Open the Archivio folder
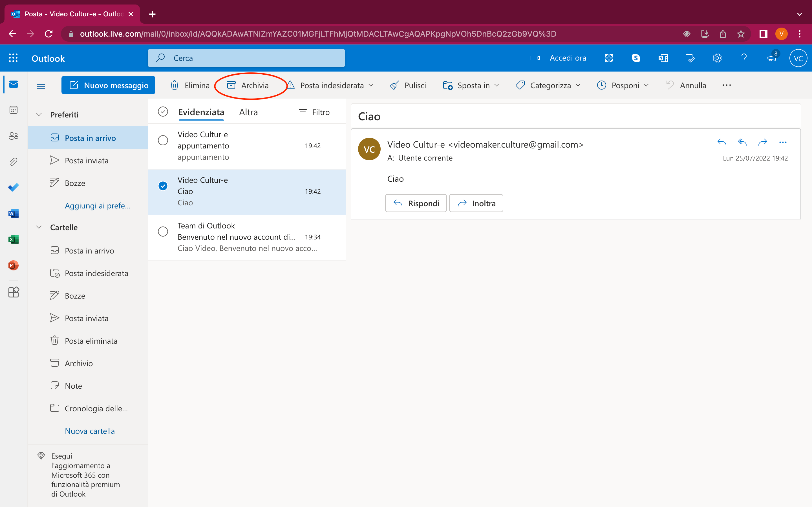Screen dimensions: 812x507 [78, 363]
